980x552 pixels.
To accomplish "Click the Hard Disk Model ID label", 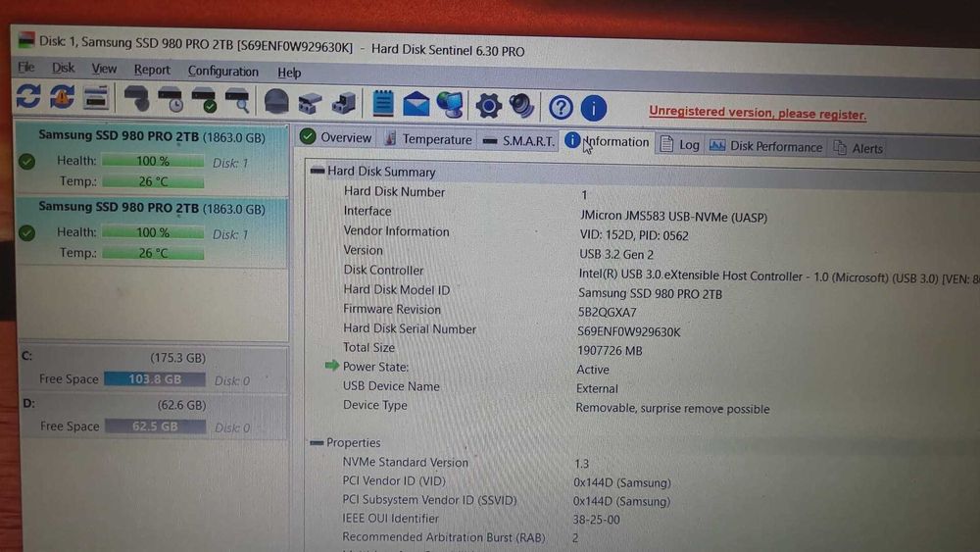I will click(x=396, y=289).
